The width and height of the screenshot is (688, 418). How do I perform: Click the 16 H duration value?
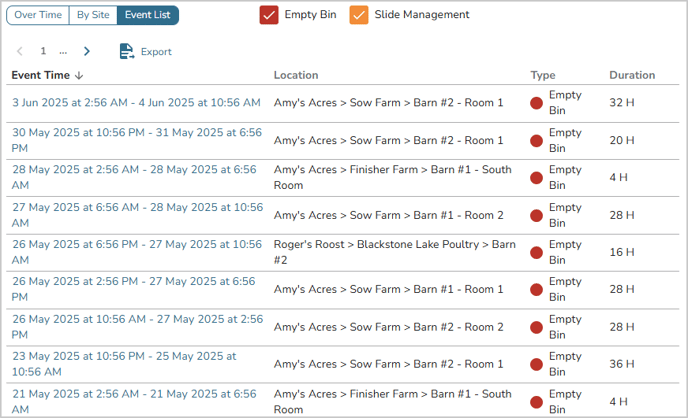[622, 252]
